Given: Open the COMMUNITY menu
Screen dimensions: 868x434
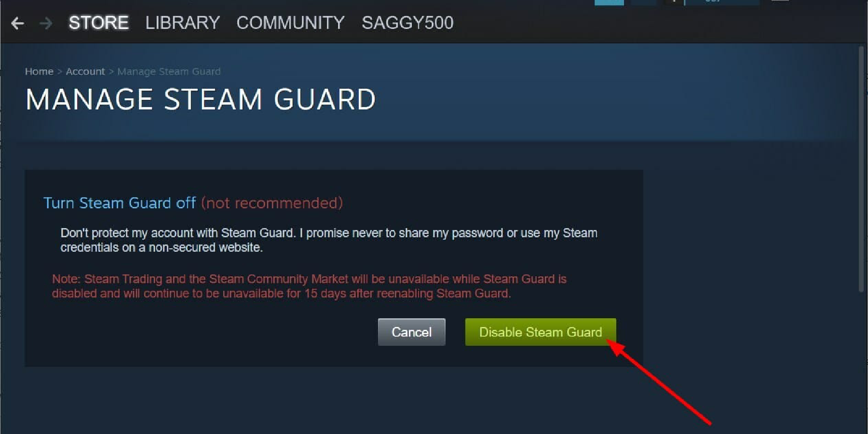Looking at the screenshot, I should (290, 23).
